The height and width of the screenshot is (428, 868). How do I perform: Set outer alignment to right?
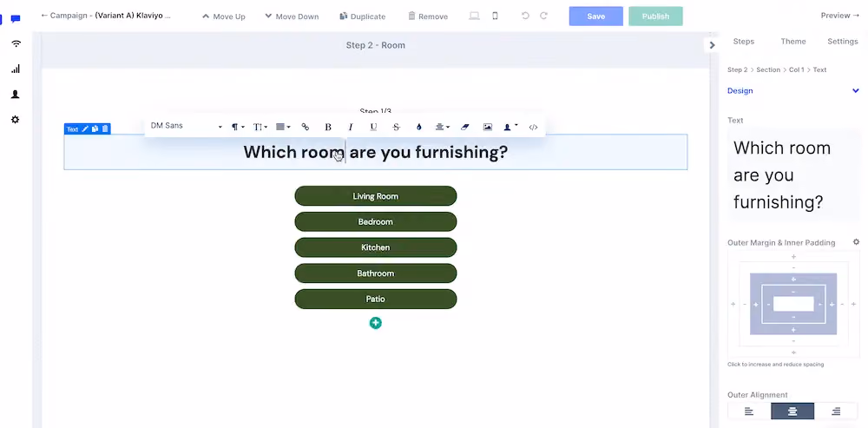[836, 411]
